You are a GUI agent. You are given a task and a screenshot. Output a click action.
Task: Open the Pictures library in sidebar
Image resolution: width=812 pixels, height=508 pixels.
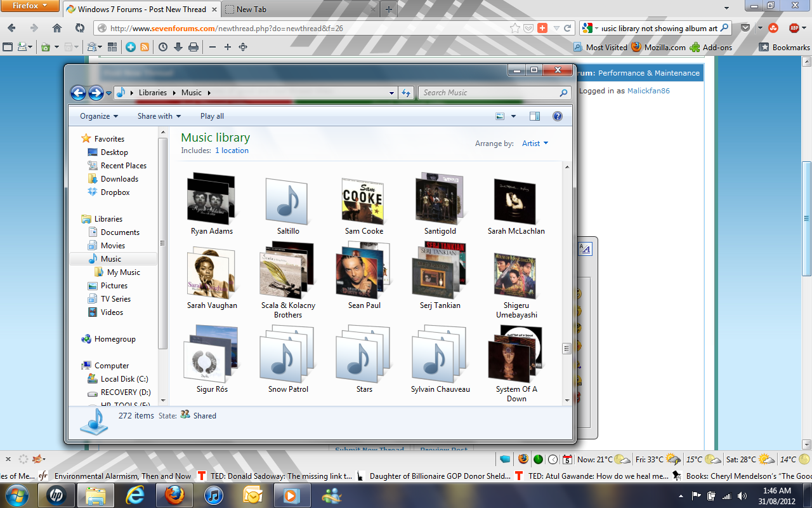[114, 286]
